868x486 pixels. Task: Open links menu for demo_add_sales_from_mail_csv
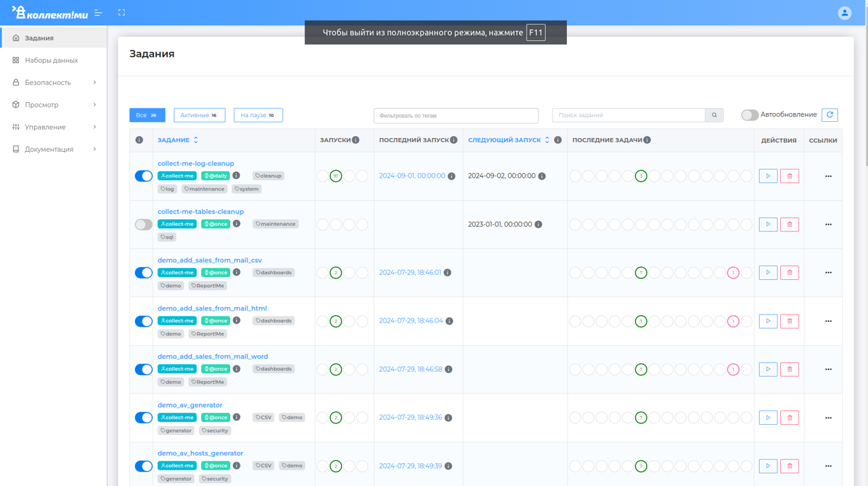[828, 273]
